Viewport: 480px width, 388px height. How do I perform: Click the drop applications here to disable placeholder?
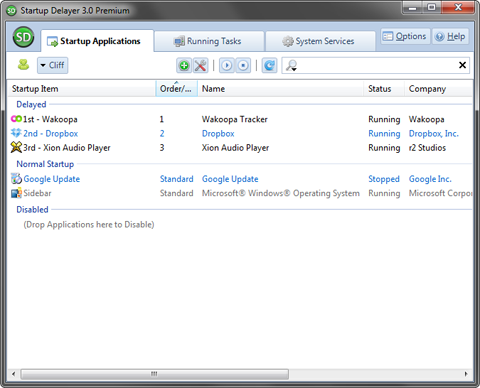click(89, 225)
